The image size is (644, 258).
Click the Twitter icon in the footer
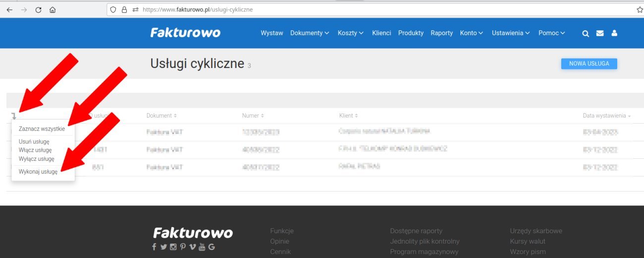point(163,247)
